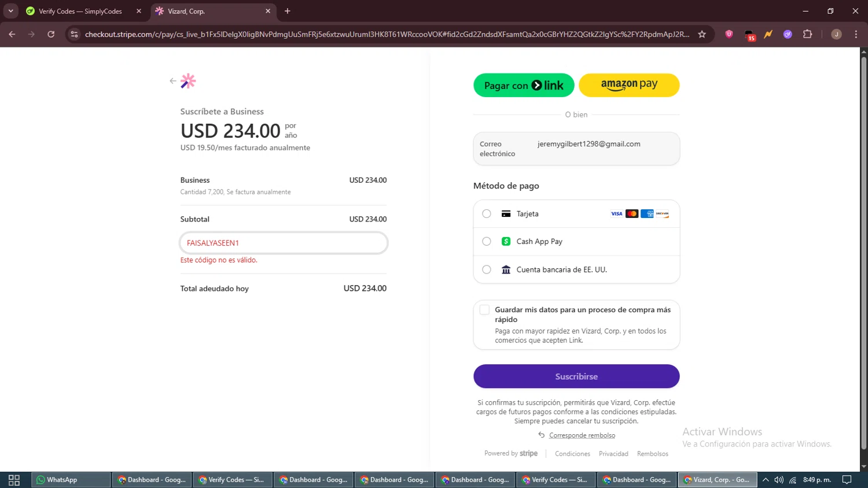This screenshot has width=868, height=488.
Task: Reload the Stripe checkout page
Action: pos(51,34)
